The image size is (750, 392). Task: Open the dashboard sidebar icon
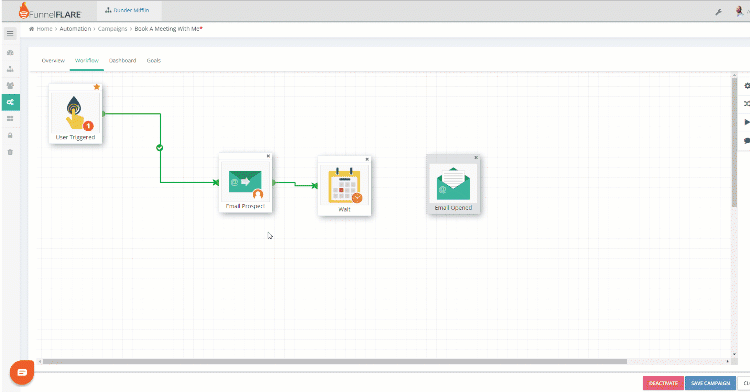pos(10,53)
